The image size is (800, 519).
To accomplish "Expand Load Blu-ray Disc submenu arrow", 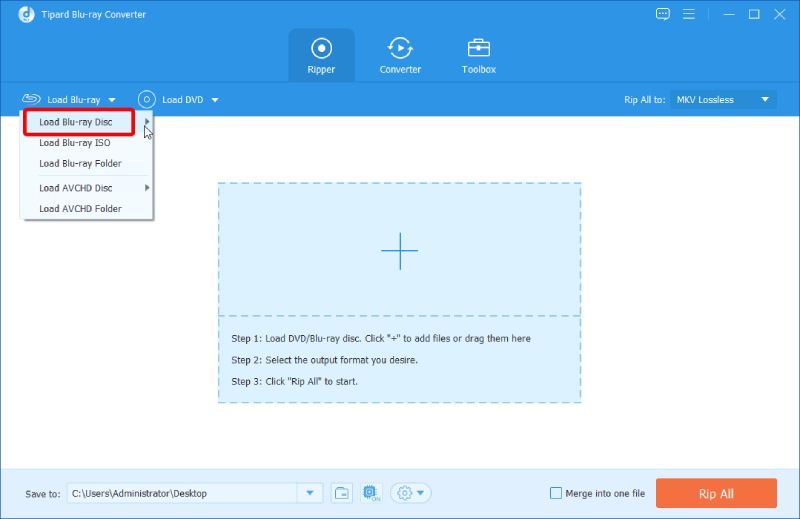I will click(147, 121).
